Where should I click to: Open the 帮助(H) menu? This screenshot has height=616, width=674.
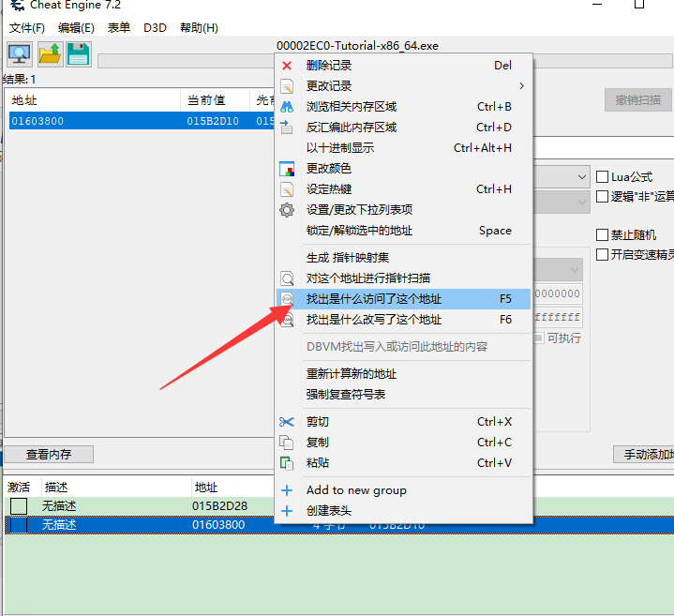[x=199, y=28]
